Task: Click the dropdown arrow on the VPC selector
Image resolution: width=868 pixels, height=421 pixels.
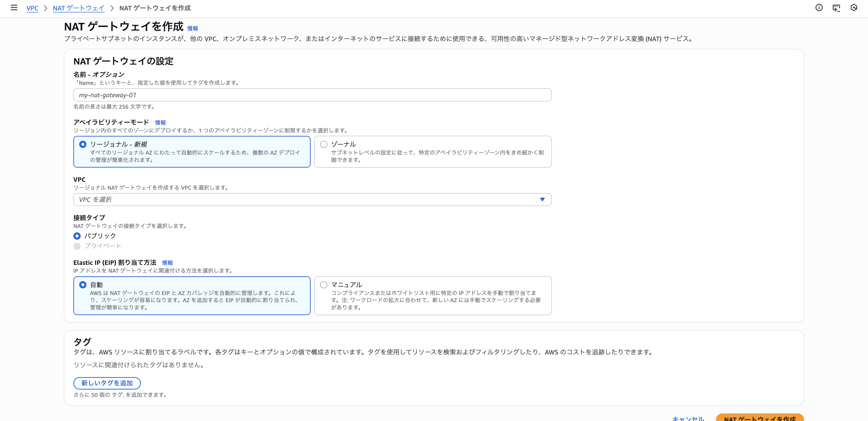Action: pyautogui.click(x=542, y=199)
